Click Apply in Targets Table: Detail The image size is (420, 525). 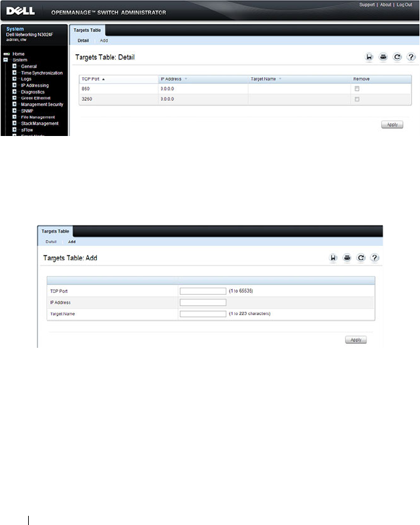click(x=393, y=125)
